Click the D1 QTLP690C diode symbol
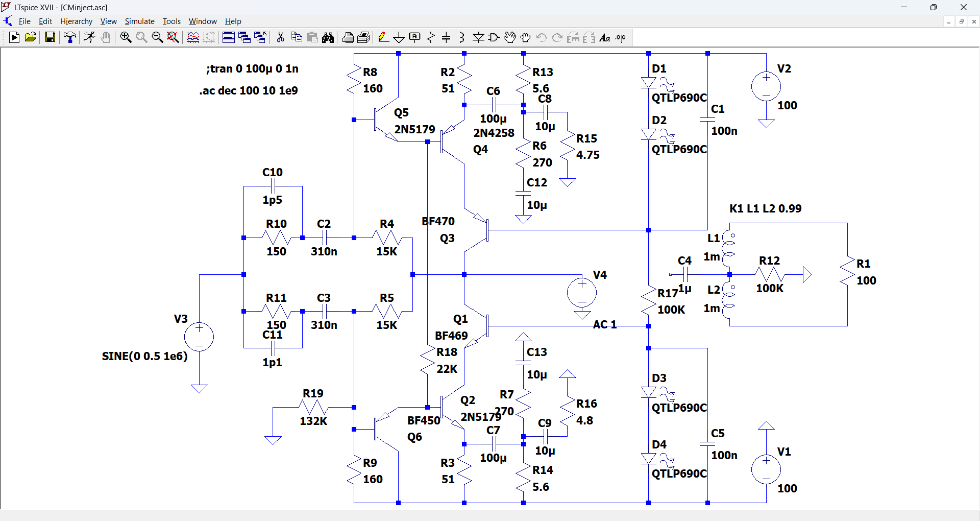The image size is (980, 521). (x=649, y=83)
